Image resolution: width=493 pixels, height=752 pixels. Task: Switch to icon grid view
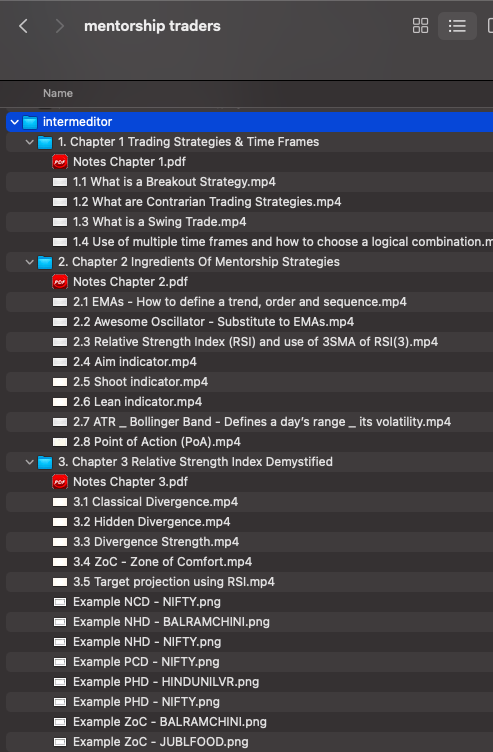click(420, 26)
